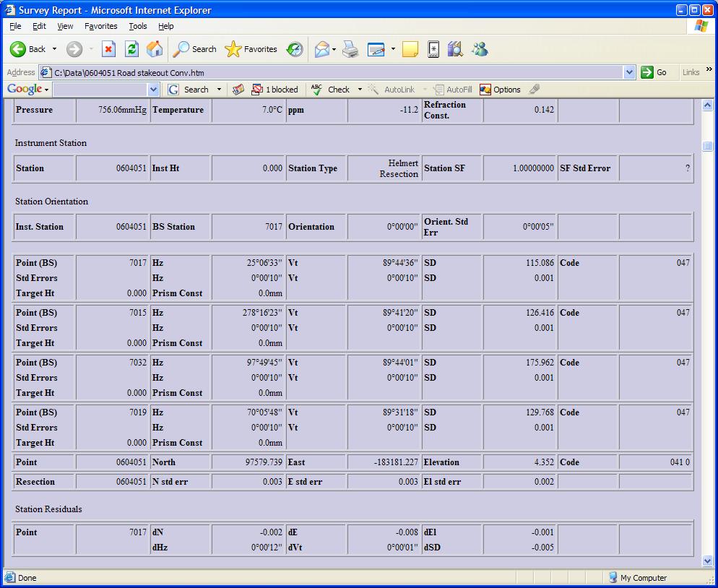Toggle the Google popup blocker button
This screenshot has height=588, width=718.
274,90
